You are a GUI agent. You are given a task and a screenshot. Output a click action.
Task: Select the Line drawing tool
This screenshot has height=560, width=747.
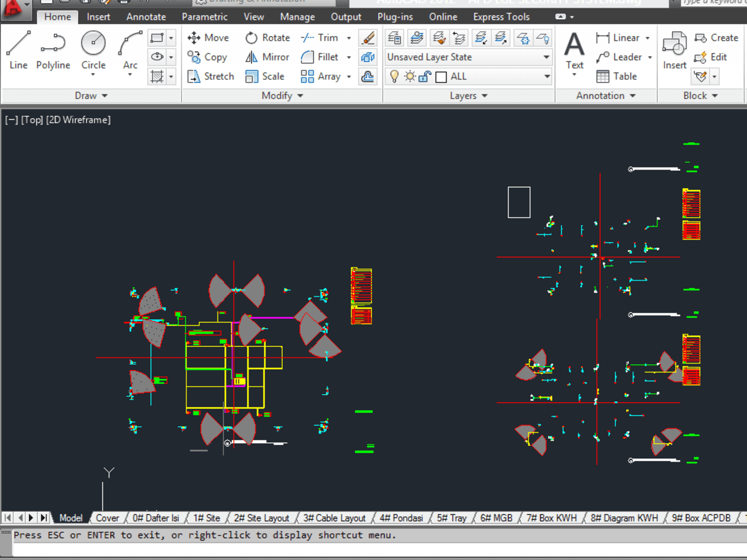pos(19,50)
